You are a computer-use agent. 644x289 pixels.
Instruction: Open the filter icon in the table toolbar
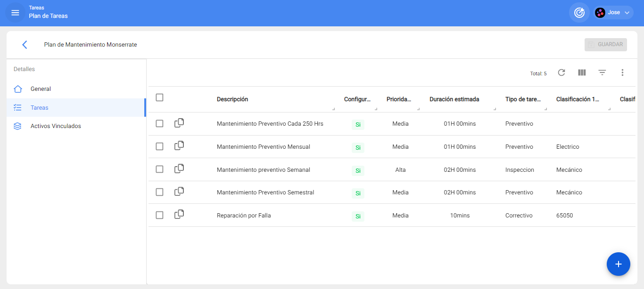[x=602, y=72]
